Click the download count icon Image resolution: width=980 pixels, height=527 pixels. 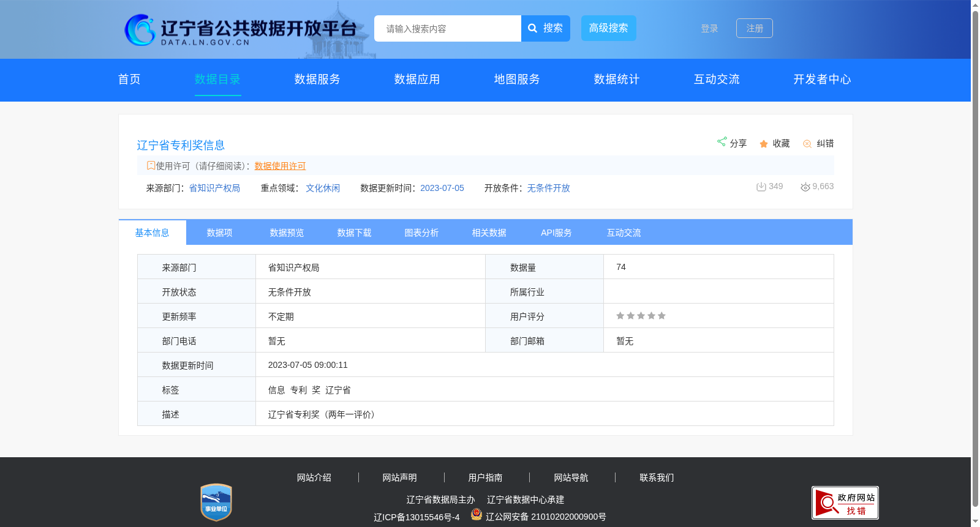pyautogui.click(x=761, y=187)
